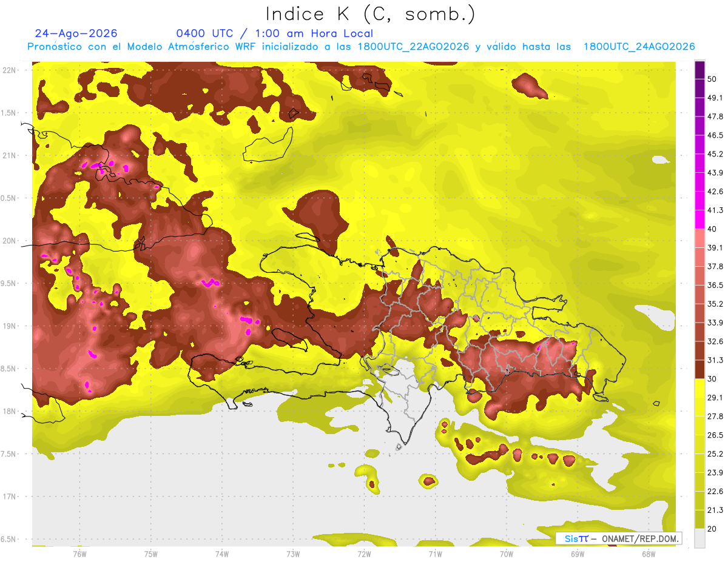Click the colorbar value label 49.1
728x562 pixels.
715,97
